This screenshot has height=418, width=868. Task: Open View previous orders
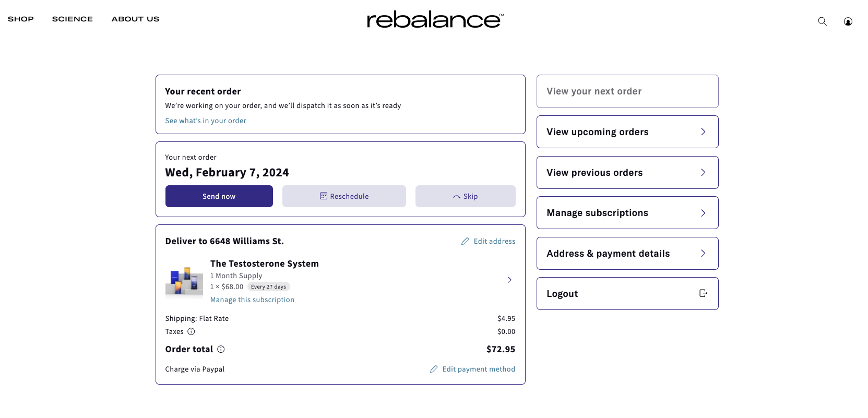(627, 172)
